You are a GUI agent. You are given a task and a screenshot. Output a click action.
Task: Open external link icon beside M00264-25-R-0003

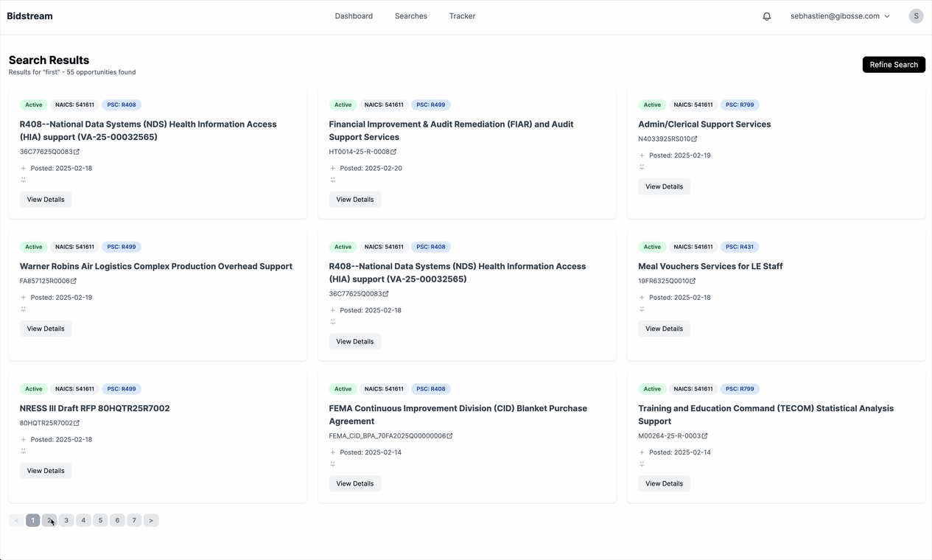pyautogui.click(x=704, y=436)
